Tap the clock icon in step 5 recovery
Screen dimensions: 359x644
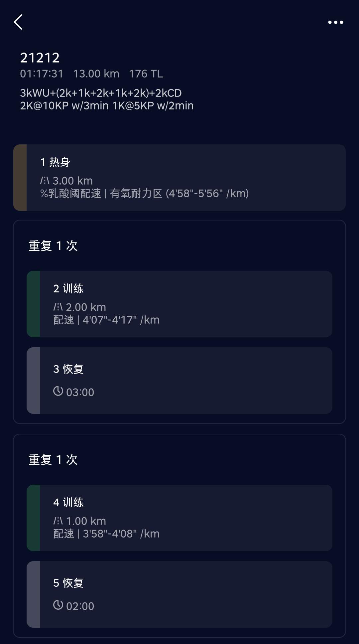pyautogui.click(x=58, y=605)
